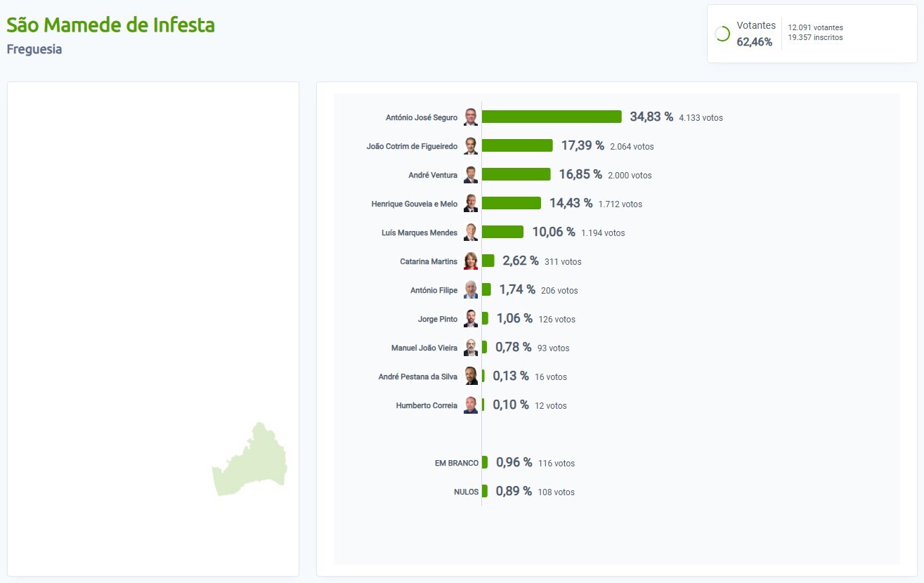Click António Filipe's candidate photo
Image resolution: width=924 pixels, height=583 pixels.
[x=471, y=290]
